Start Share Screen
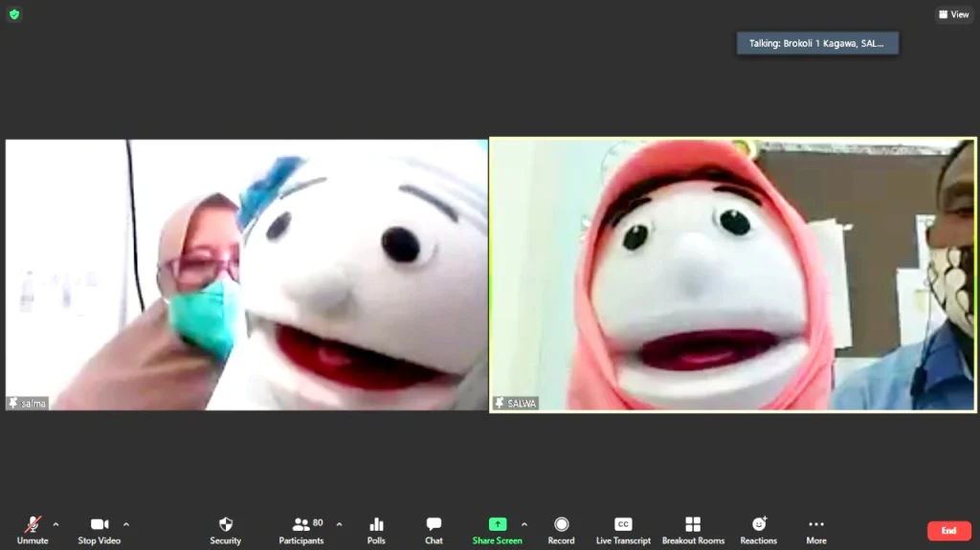 [x=498, y=530]
